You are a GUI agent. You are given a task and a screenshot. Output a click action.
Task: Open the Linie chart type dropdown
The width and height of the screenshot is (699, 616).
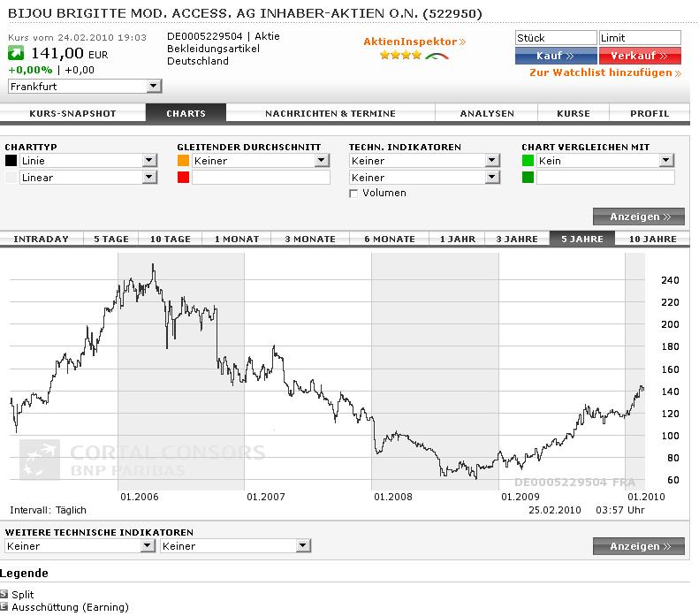tap(88, 161)
